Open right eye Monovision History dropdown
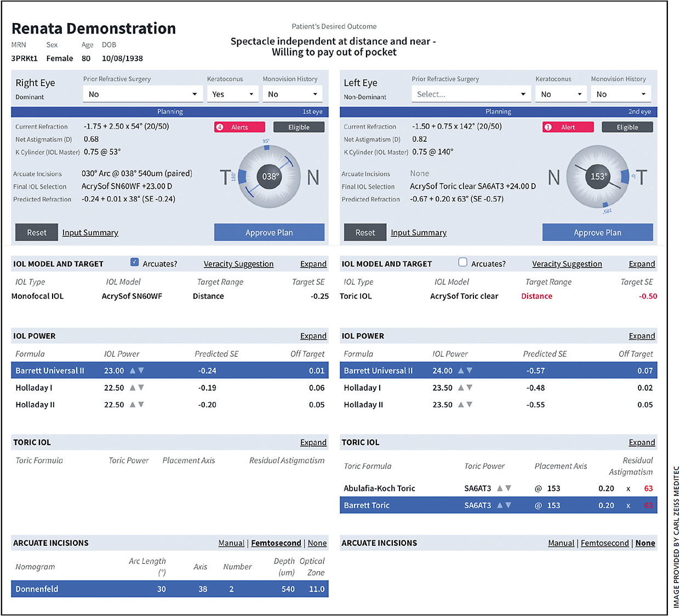Viewport: 680px width, 616px height. coord(293,94)
